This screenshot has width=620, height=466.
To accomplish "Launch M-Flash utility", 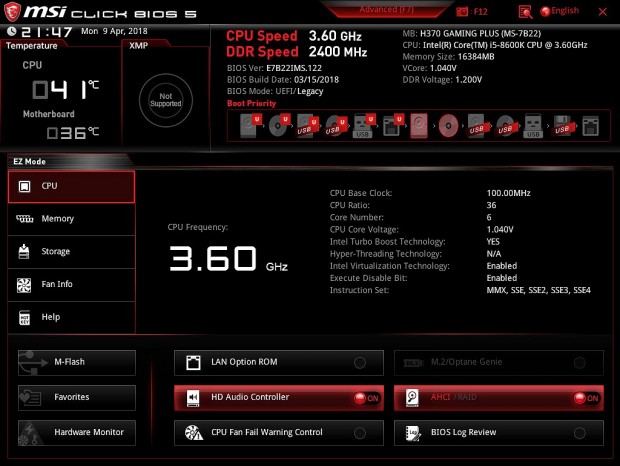I will (77, 362).
